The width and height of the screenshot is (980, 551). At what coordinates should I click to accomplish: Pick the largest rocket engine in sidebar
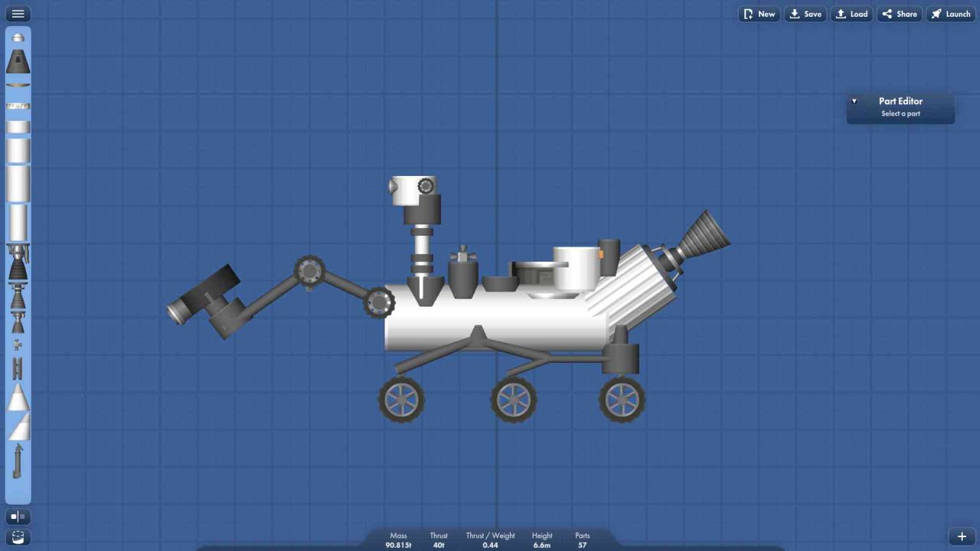[x=18, y=263]
